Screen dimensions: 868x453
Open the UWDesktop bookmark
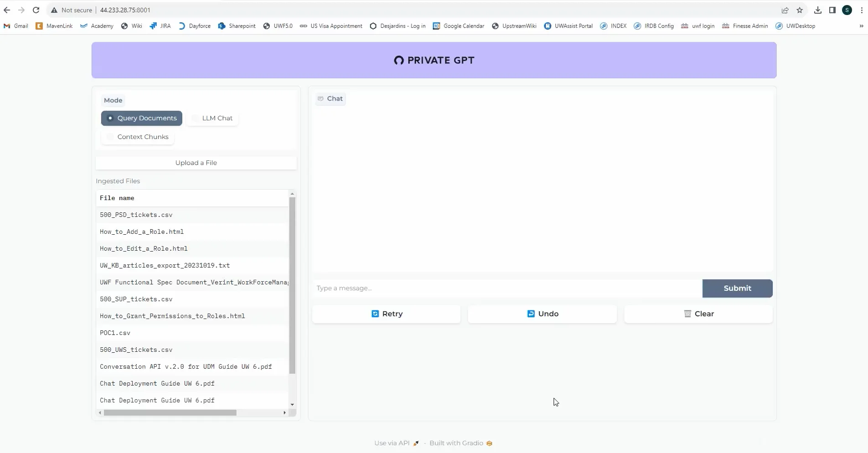pos(796,26)
